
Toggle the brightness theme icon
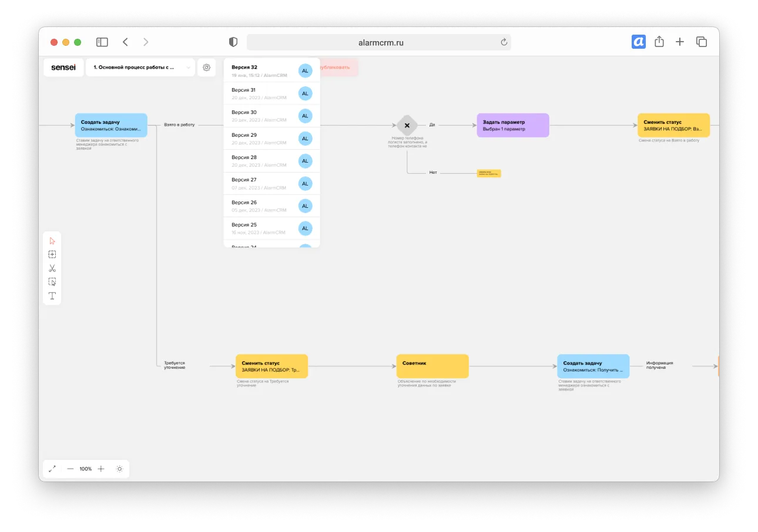119,469
